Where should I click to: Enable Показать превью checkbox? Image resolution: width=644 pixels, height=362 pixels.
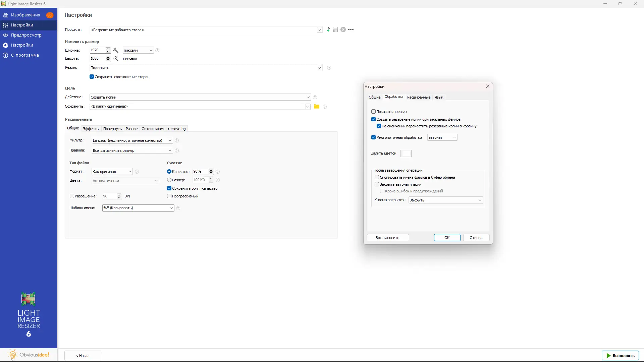tap(373, 112)
